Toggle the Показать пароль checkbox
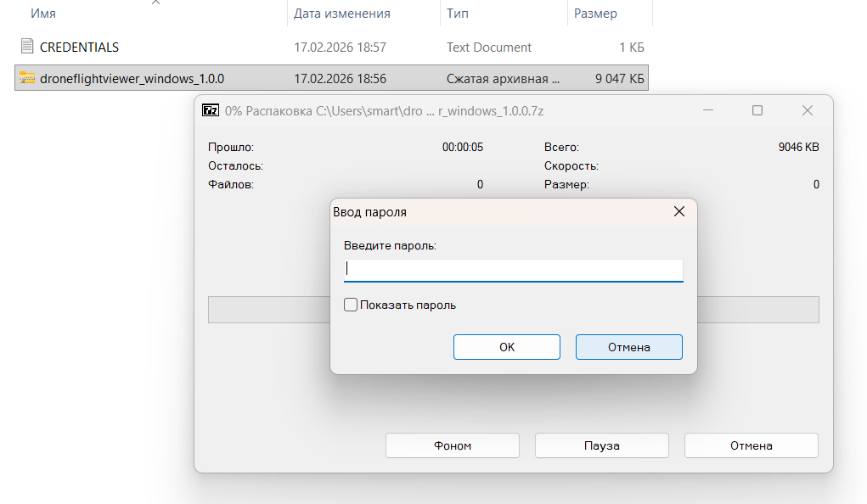Screen dimensions: 867x504 click(x=351, y=305)
